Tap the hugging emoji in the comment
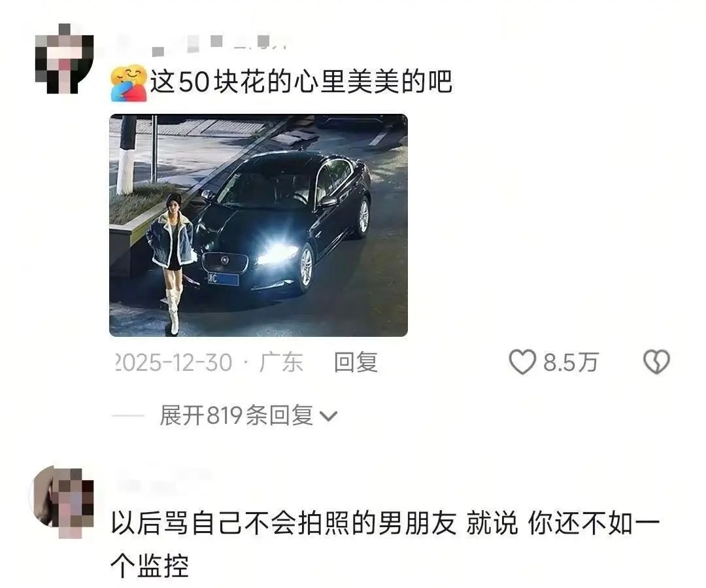 [129, 83]
